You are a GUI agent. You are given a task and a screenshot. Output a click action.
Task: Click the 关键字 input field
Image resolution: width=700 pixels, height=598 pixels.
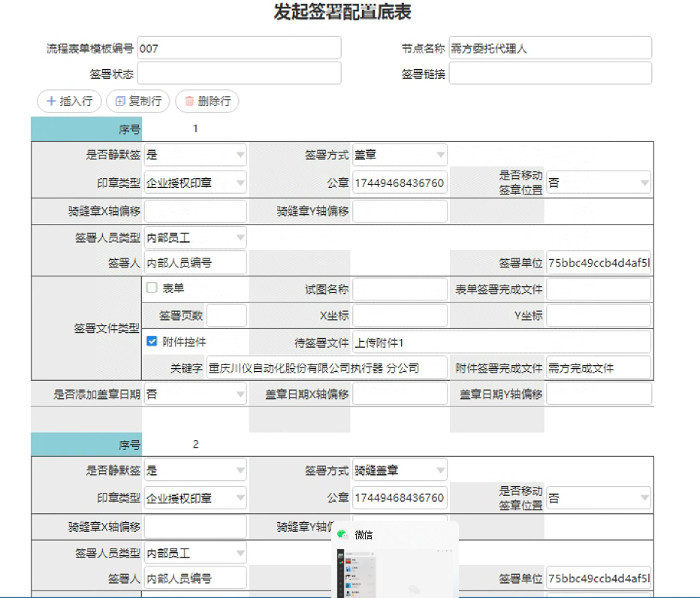(313, 368)
